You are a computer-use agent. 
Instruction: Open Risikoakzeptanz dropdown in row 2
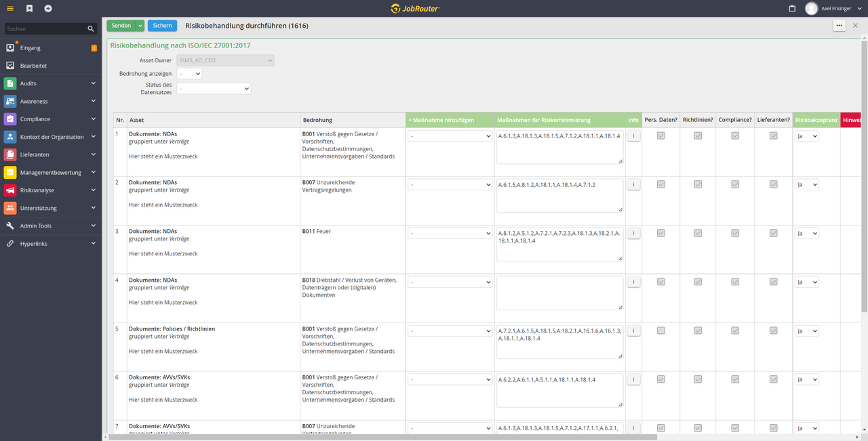pyautogui.click(x=807, y=185)
